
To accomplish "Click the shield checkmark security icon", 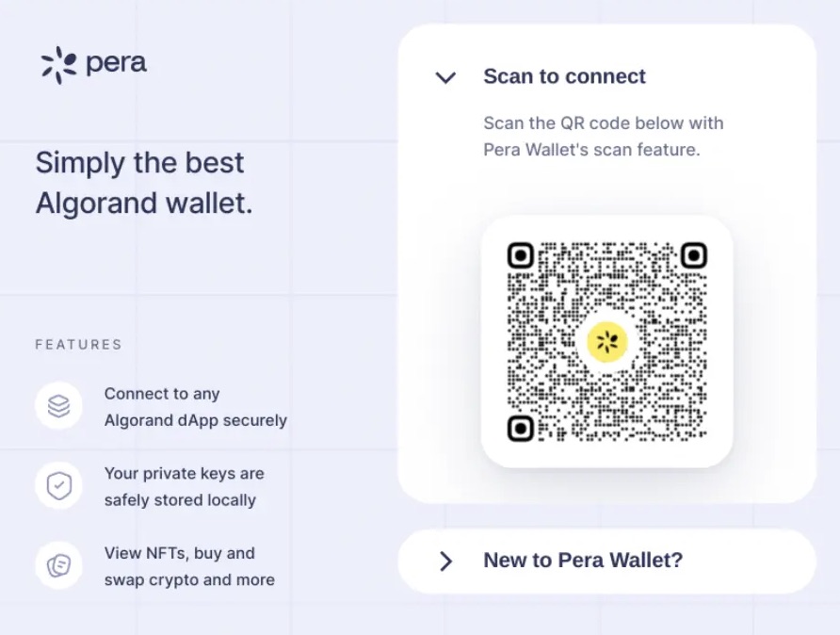I will (x=59, y=486).
